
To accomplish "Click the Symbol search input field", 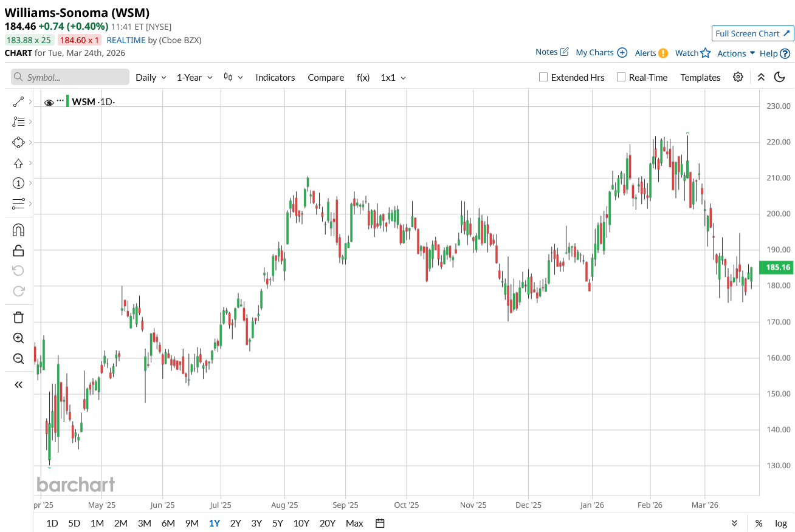I will [x=71, y=77].
